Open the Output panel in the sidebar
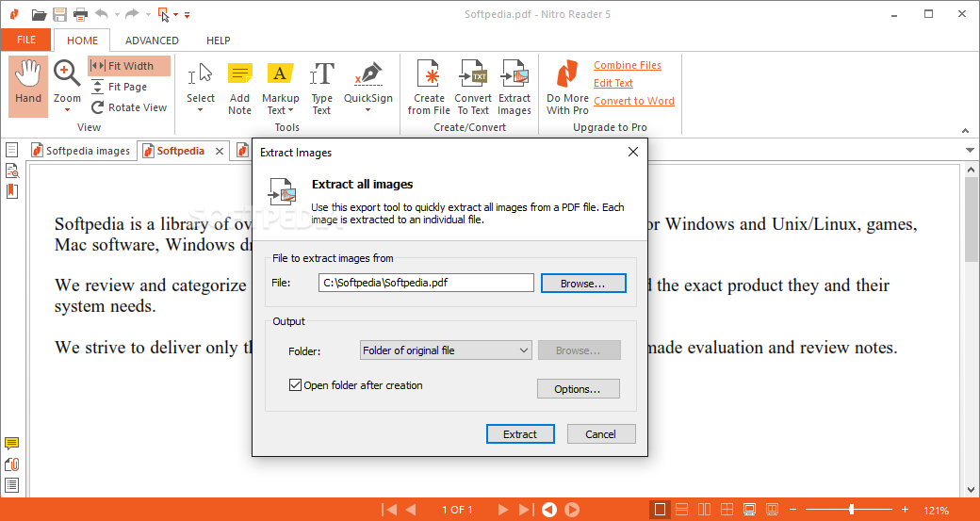Screen dimensions: 980x521 tap(12, 485)
